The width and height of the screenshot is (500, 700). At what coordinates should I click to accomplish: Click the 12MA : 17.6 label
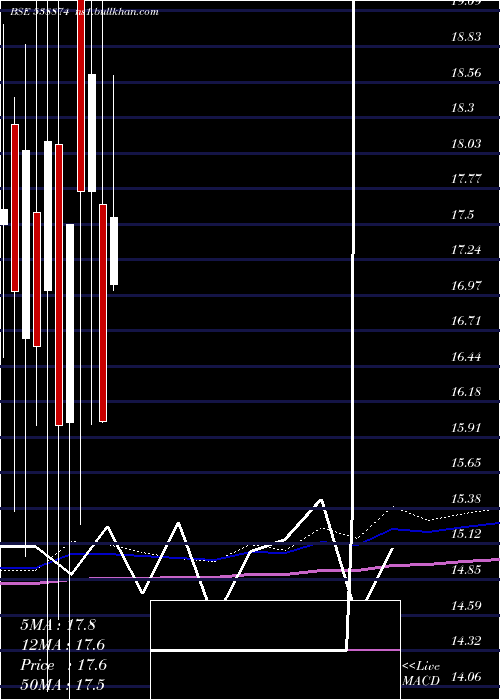[x=62, y=645]
